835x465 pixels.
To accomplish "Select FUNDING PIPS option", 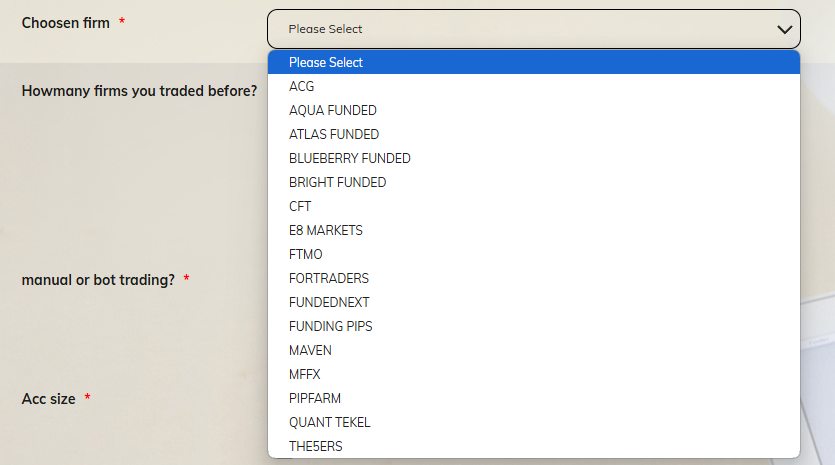I will point(534,326).
